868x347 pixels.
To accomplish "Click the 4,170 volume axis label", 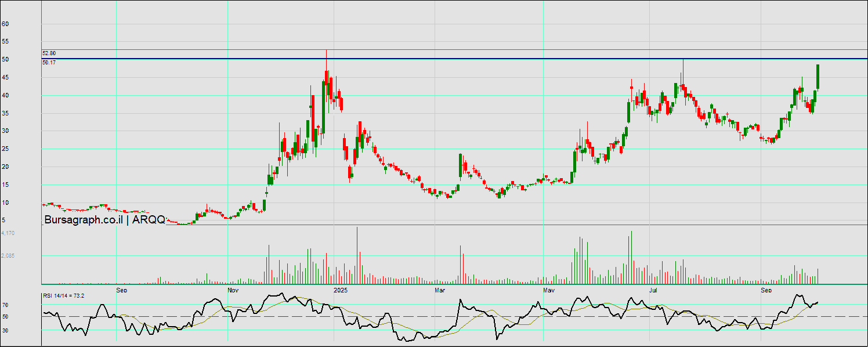I will click(x=8, y=233).
